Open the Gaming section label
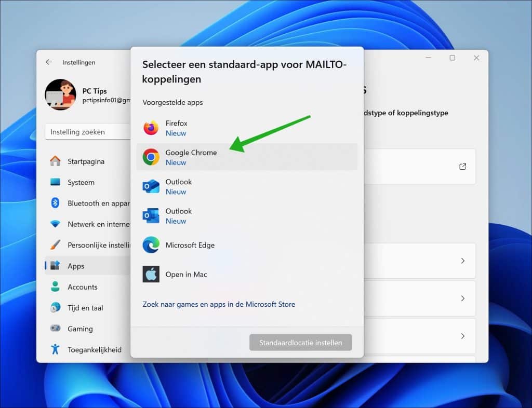 click(80, 329)
